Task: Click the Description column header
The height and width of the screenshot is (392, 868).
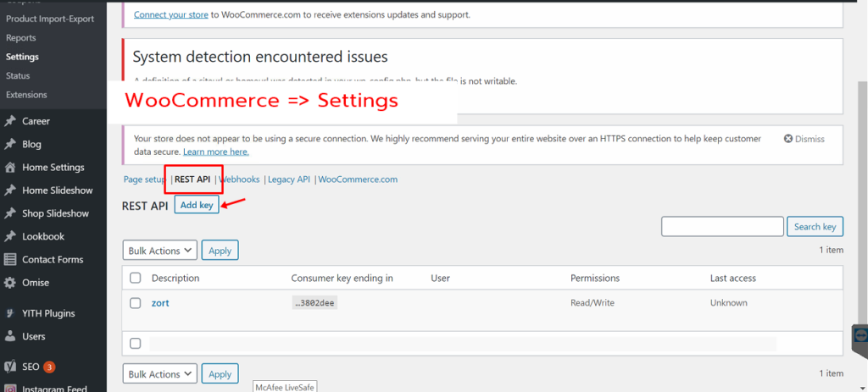Action: 175,278
